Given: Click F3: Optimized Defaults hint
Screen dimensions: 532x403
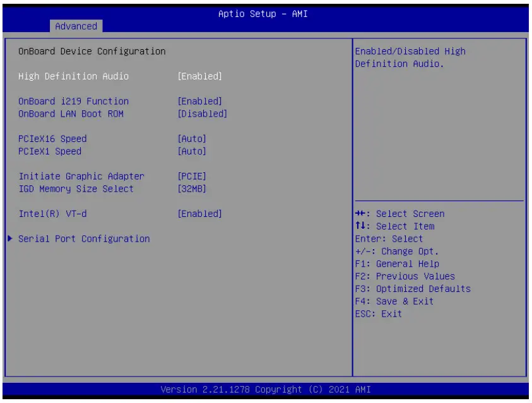Looking at the screenshot, I should (x=413, y=289).
